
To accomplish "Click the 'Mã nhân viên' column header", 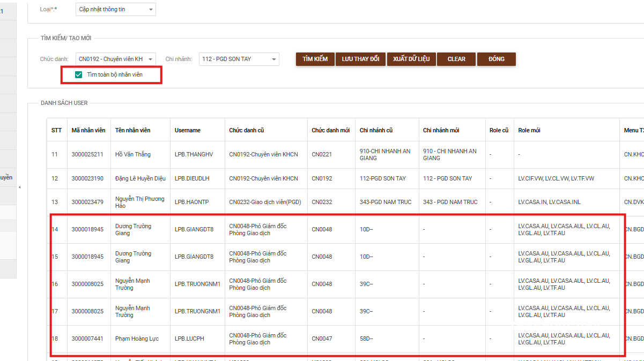I will [88, 130].
